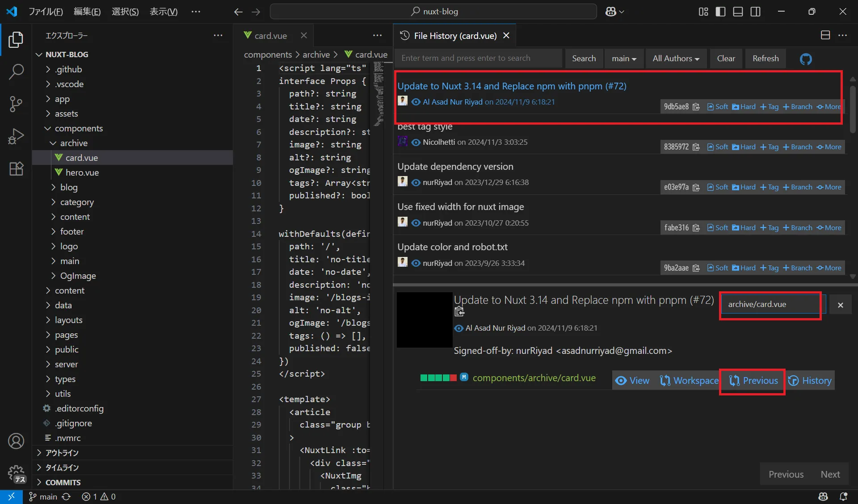Toggle secondary side bar layout icon

coord(756,12)
